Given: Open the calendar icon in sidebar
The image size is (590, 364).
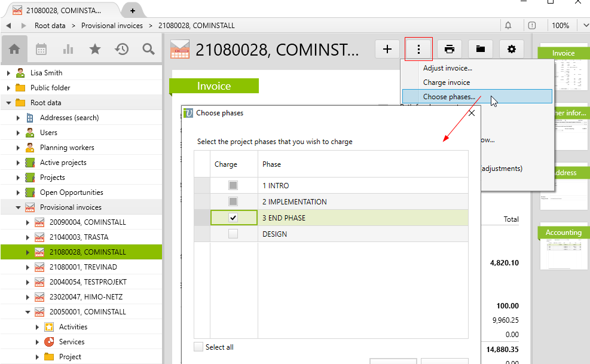Looking at the screenshot, I should click(41, 50).
